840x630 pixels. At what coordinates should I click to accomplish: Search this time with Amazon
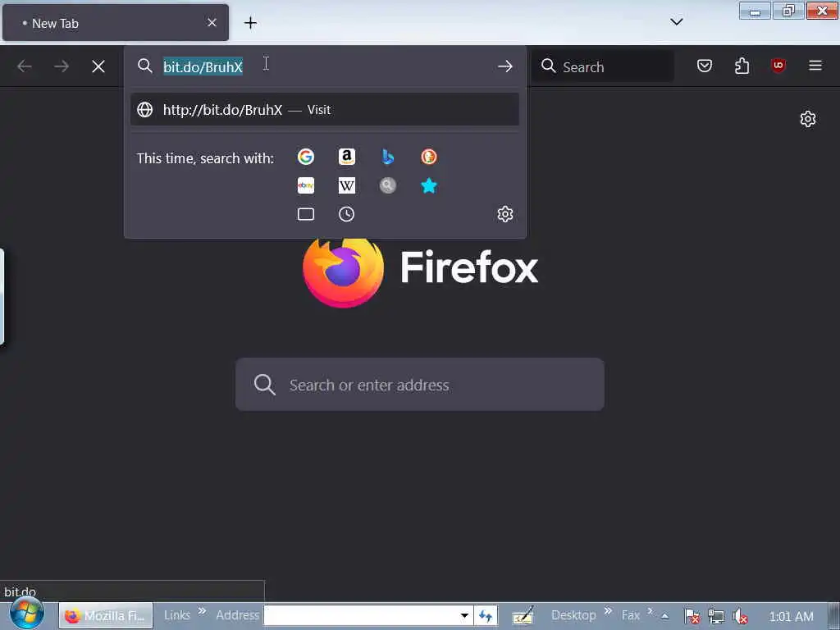click(347, 157)
